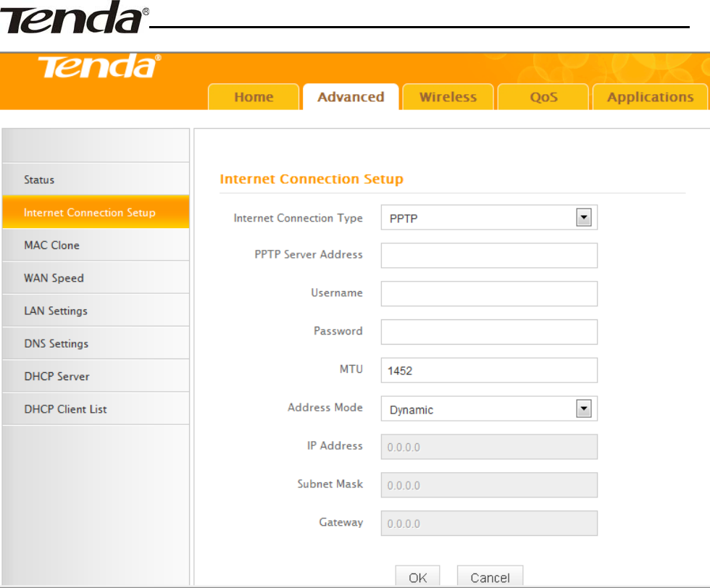The height and width of the screenshot is (588, 710).
Task: Expand Internet Connection Type dropdown arrow
Action: 584,218
